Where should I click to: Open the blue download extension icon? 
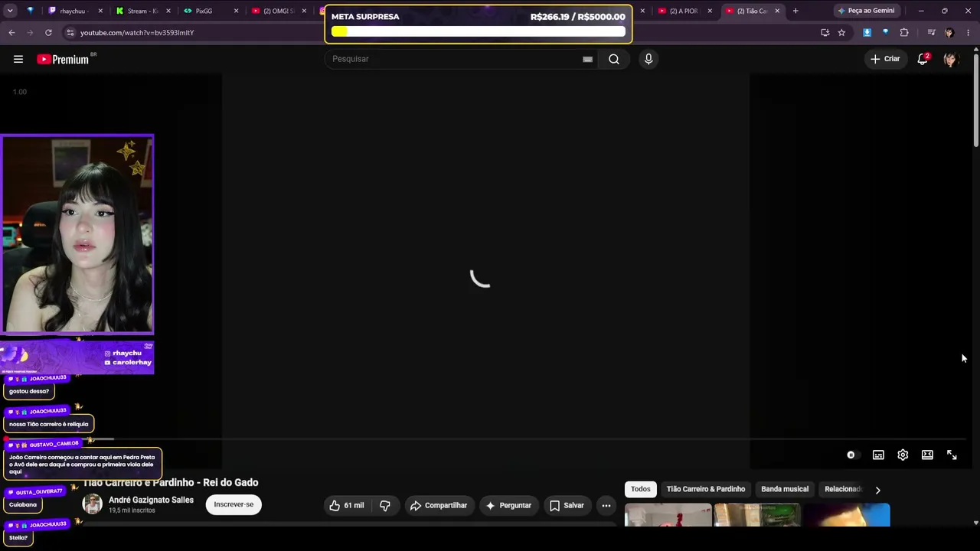(x=867, y=32)
